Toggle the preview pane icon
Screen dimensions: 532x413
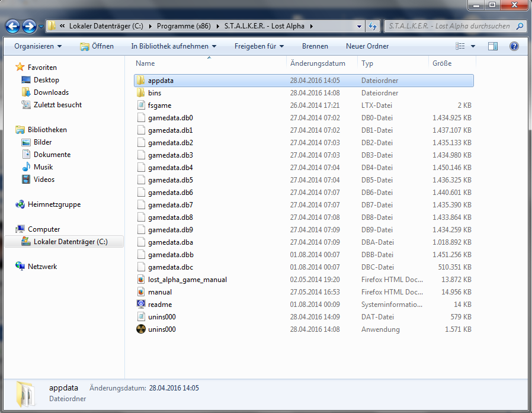point(493,46)
